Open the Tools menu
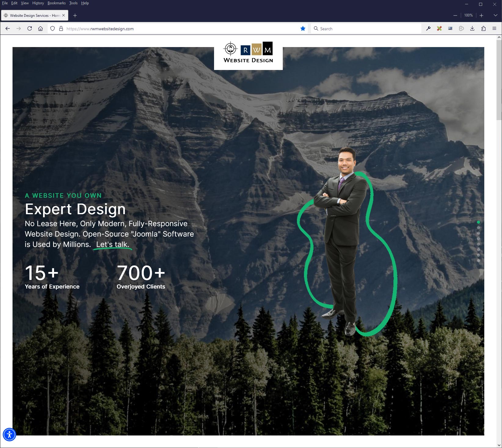Image resolution: width=502 pixels, height=448 pixels. click(73, 3)
